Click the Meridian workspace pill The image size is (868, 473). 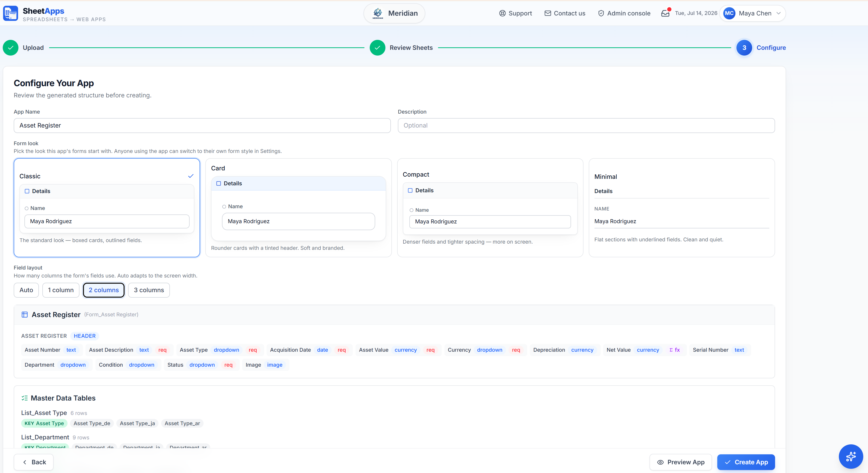pyautogui.click(x=394, y=13)
